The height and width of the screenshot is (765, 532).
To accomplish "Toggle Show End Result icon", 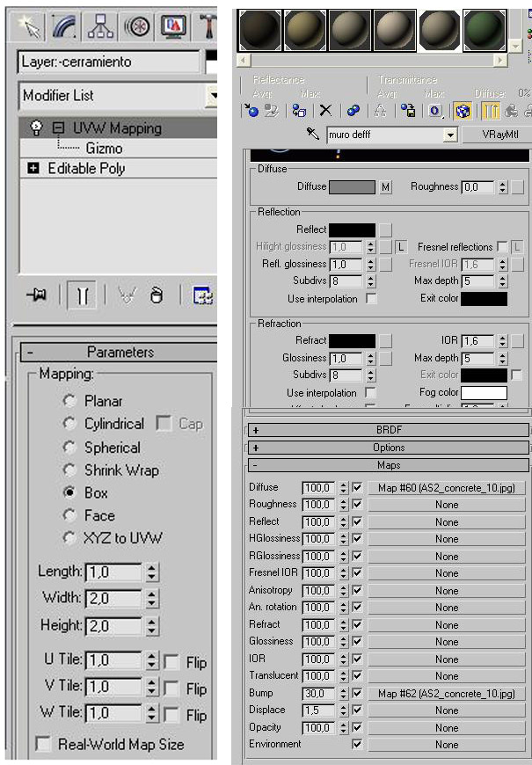I will point(82,295).
